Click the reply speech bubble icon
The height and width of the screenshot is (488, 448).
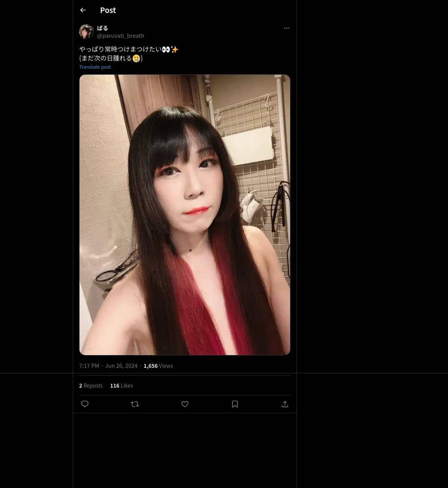pos(85,404)
